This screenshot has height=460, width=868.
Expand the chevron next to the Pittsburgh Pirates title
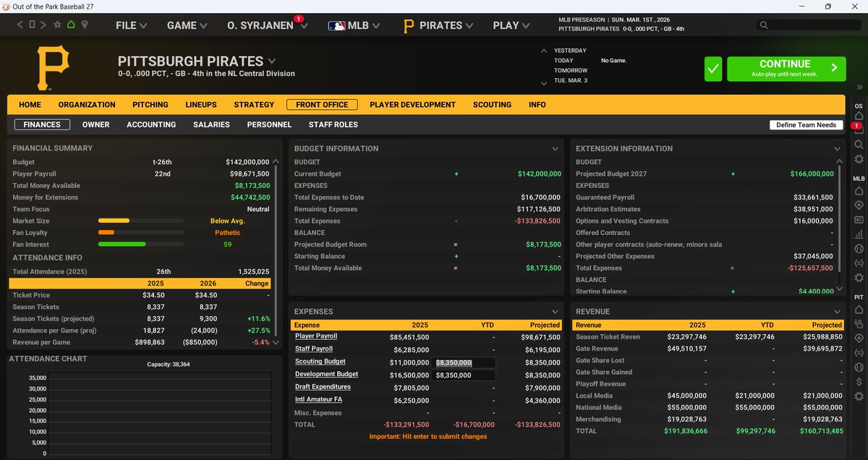[x=272, y=61]
